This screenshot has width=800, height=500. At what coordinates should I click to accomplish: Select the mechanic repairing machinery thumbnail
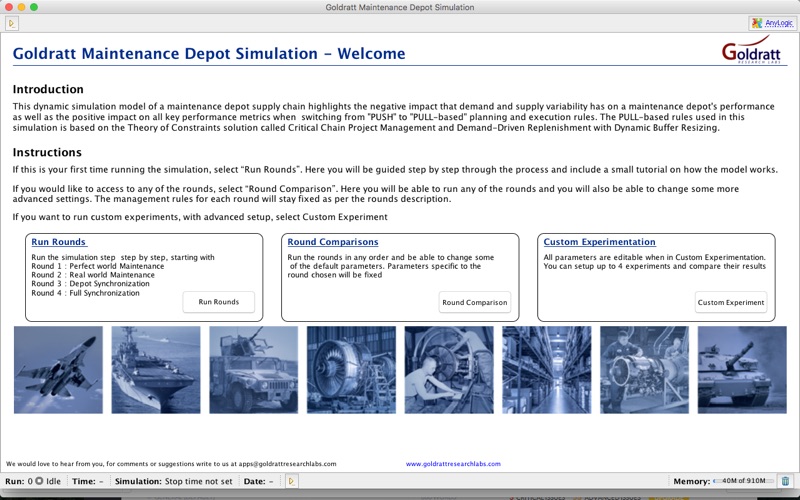[x=449, y=370]
